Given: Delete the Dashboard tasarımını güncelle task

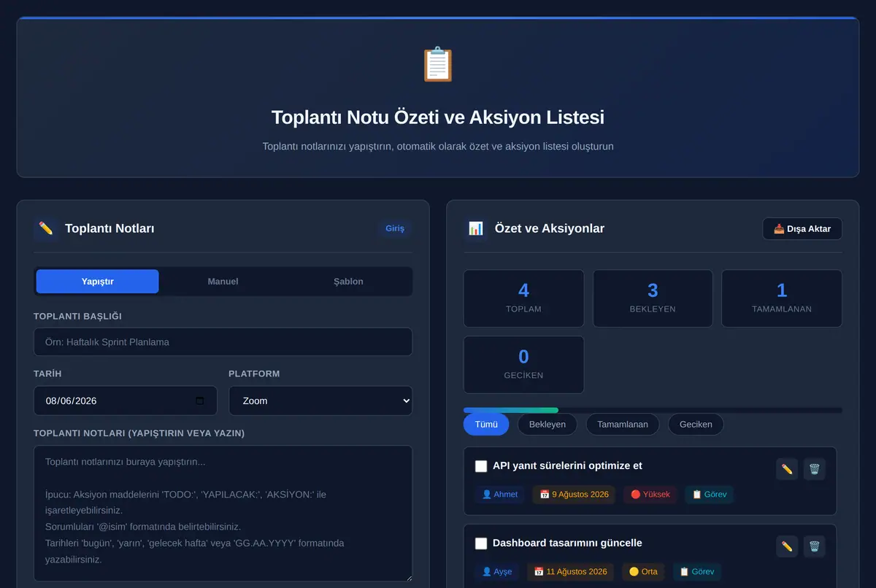Looking at the screenshot, I should click(815, 546).
